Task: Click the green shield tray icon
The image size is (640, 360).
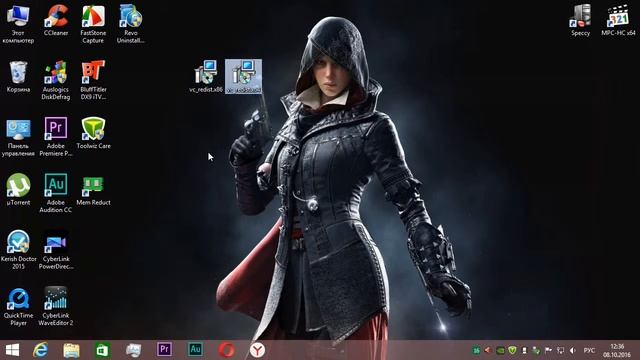Action: tap(512, 350)
